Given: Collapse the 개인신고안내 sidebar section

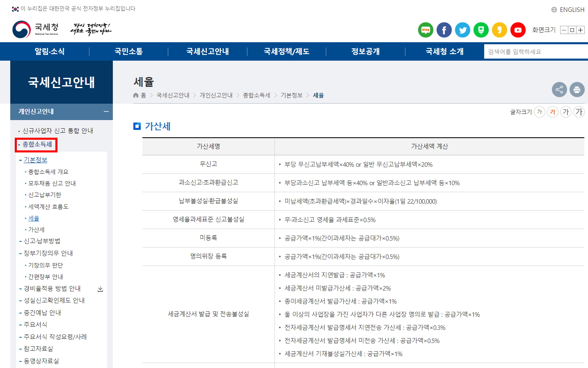Looking at the screenshot, I should [x=107, y=111].
